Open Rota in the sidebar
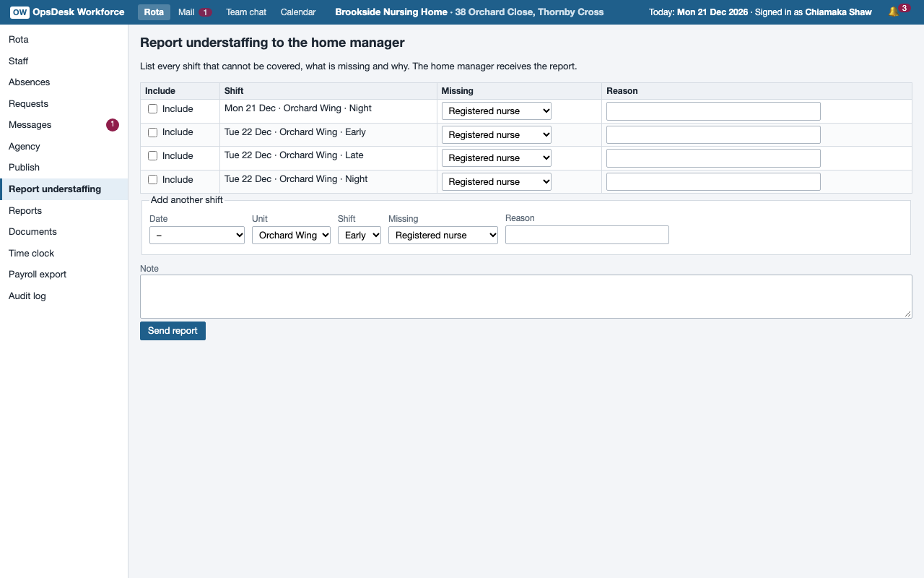 click(x=64, y=40)
